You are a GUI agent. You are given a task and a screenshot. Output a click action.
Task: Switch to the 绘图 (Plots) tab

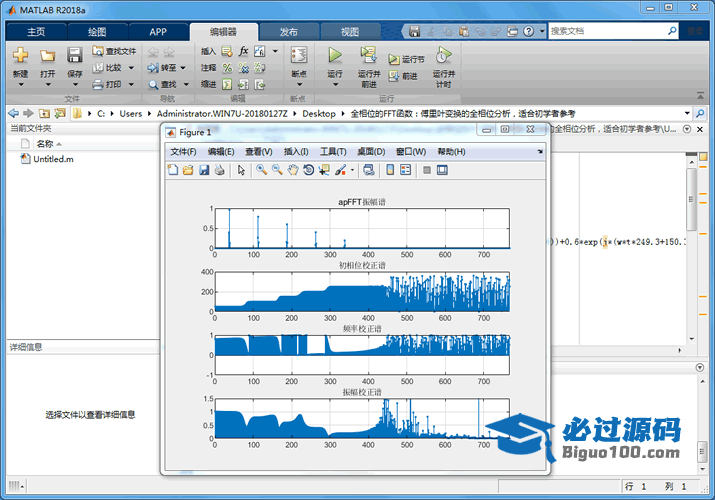[x=97, y=31]
